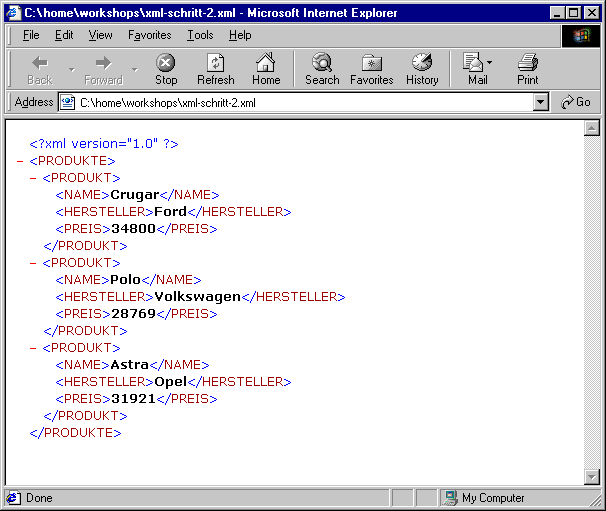Click the Forward toolbar button

point(103,70)
